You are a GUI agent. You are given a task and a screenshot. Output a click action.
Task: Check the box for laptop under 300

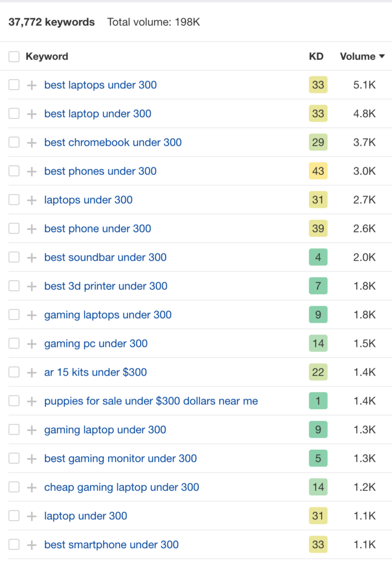(14, 516)
